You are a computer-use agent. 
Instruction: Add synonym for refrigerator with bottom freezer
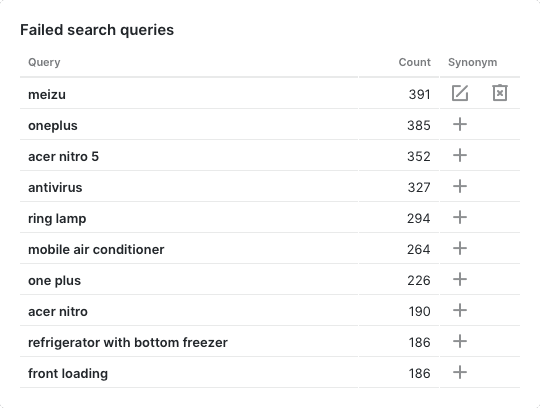click(x=460, y=341)
